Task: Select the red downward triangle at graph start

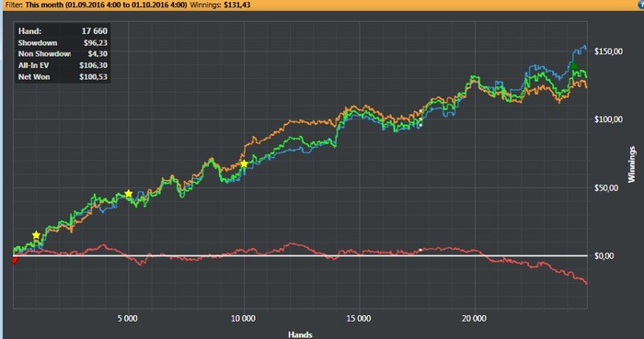Action: coord(15,260)
